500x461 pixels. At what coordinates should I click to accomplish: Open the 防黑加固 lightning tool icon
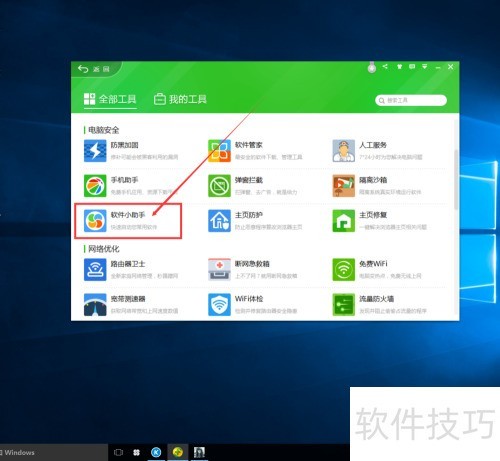95,151
